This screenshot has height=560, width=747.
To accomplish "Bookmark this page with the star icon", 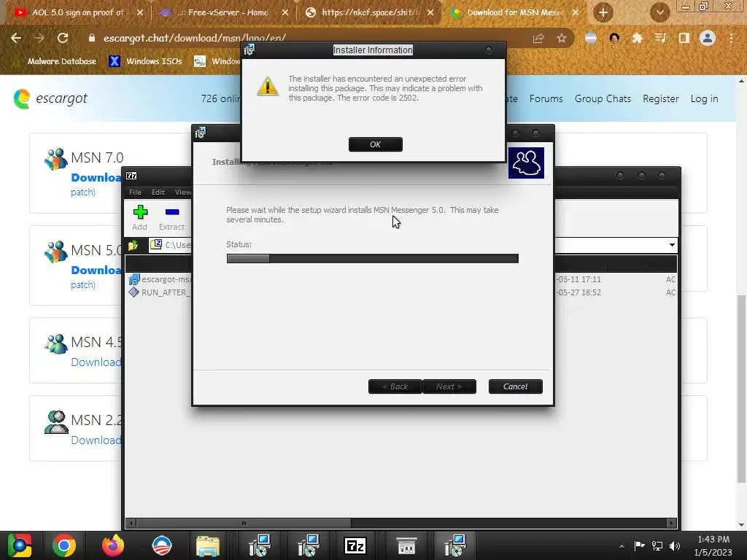I will pyautogui.click(x=562, y=38).
